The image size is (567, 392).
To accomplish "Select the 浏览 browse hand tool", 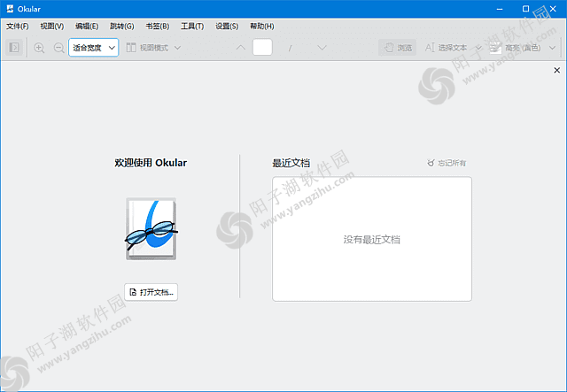I will coord(398,48).
